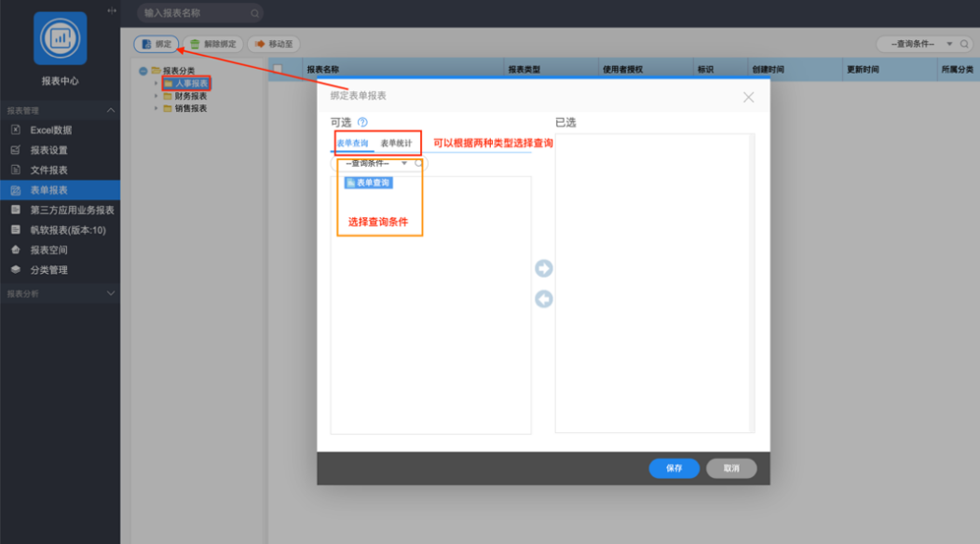The width and height of the screenshot is (980, 544).
Task: Click the search icon in the dialog filter
Action: point(418,163)
